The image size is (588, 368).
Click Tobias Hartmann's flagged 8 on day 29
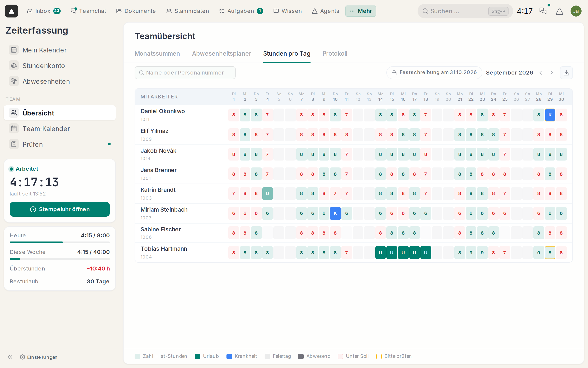tap(550, 253)
